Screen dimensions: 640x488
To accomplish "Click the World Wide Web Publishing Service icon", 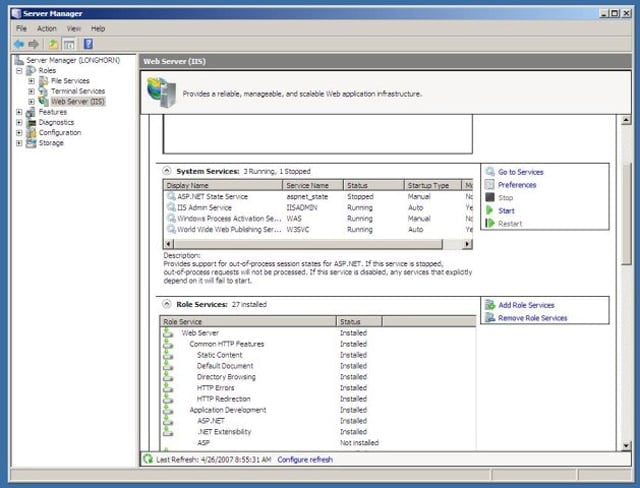I will tap(171, 229).
